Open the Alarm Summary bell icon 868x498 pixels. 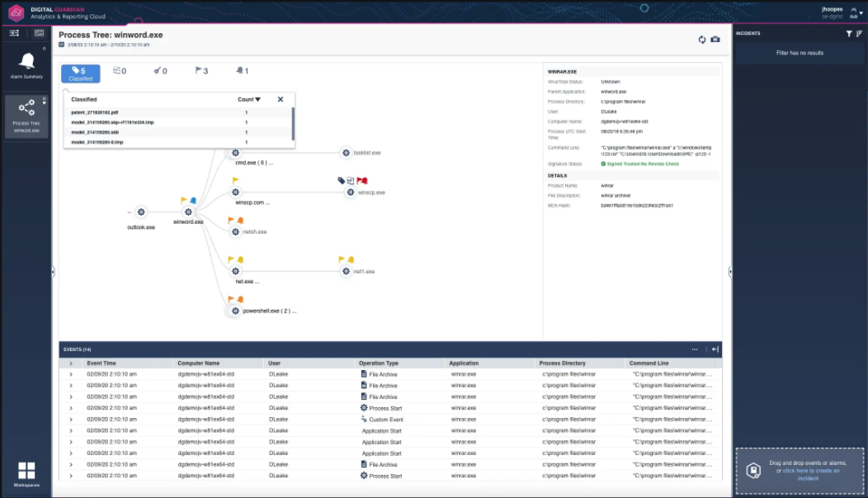(x=27, y=62)
